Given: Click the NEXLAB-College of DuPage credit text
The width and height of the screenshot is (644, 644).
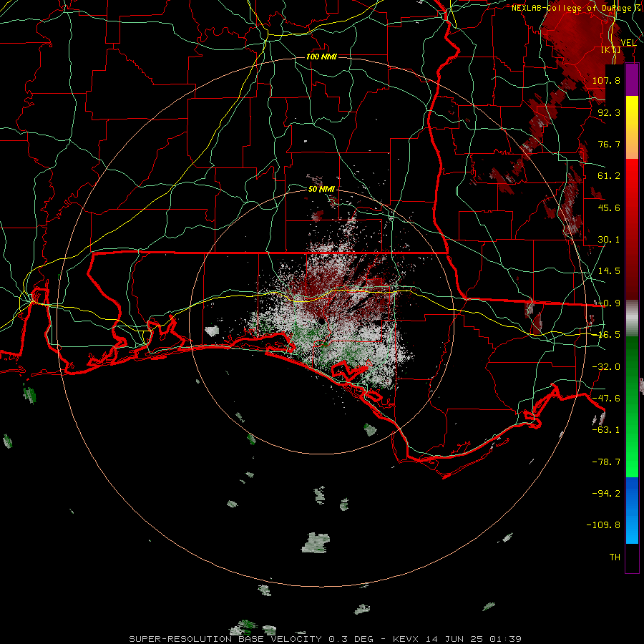Looking at the screenshot, I should coord(577,8).
